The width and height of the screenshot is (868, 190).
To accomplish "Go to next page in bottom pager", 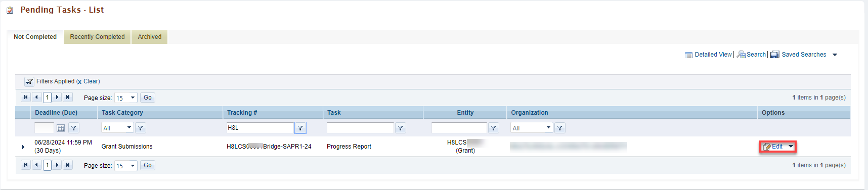I will (x=57, y=165).
